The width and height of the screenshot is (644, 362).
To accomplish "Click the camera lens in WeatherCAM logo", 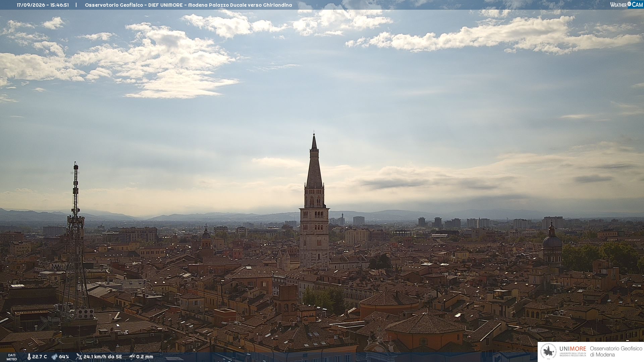I will point(629,4).
